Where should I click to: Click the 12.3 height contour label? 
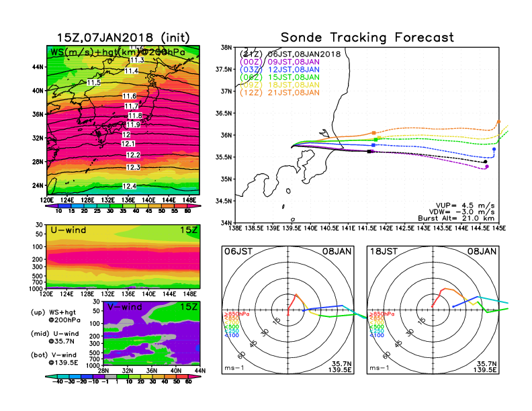pyautogui.click(x=133, y=167)
